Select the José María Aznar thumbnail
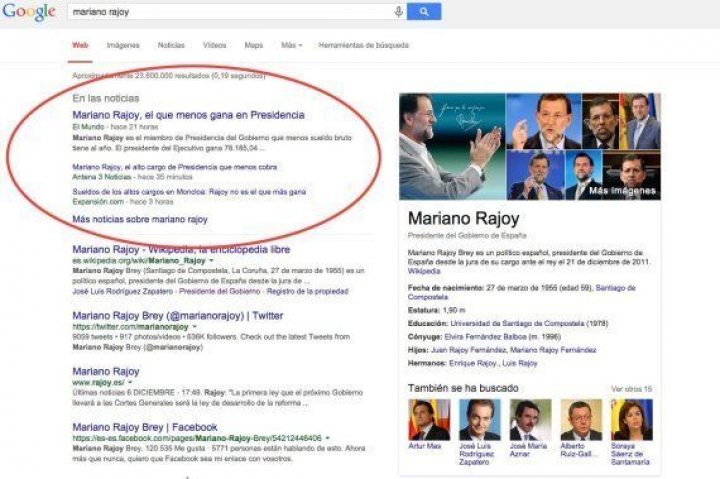 [530, 419]
